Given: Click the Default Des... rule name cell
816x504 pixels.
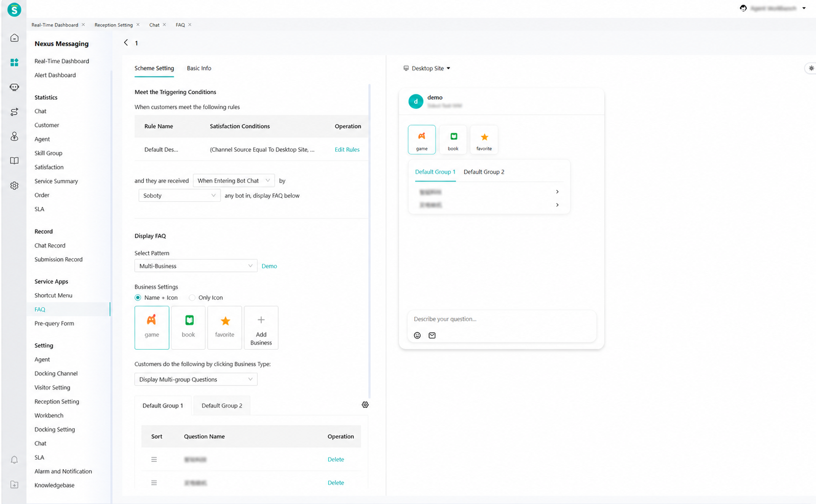Looking at the screenshot, I should (161, 150).
